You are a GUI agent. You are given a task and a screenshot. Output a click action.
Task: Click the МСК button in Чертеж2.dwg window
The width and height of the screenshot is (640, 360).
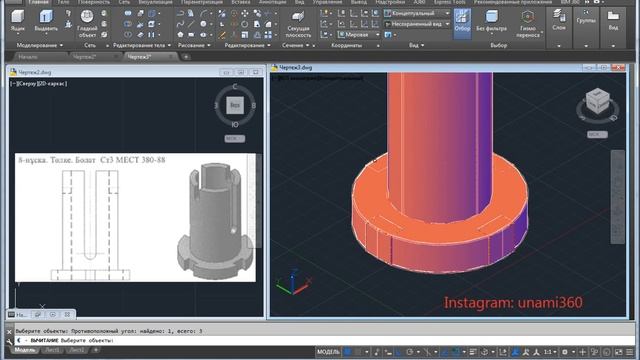[x=235, y=138]
